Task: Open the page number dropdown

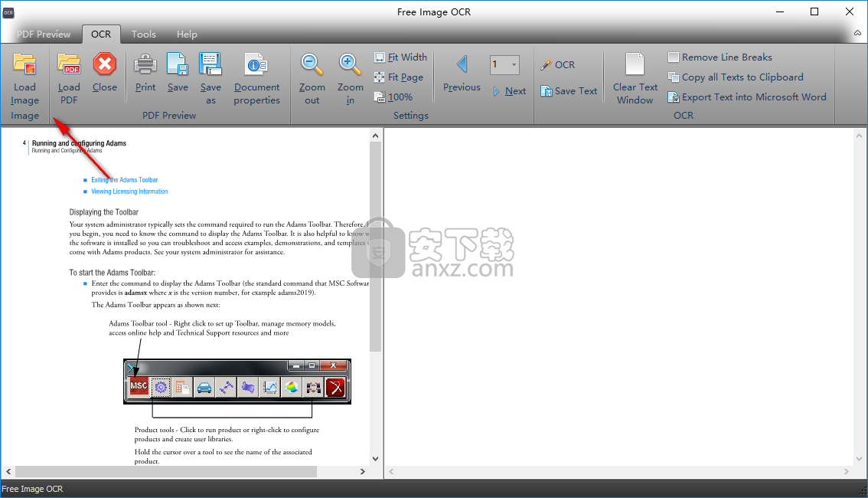Action: tap(514, 65)
